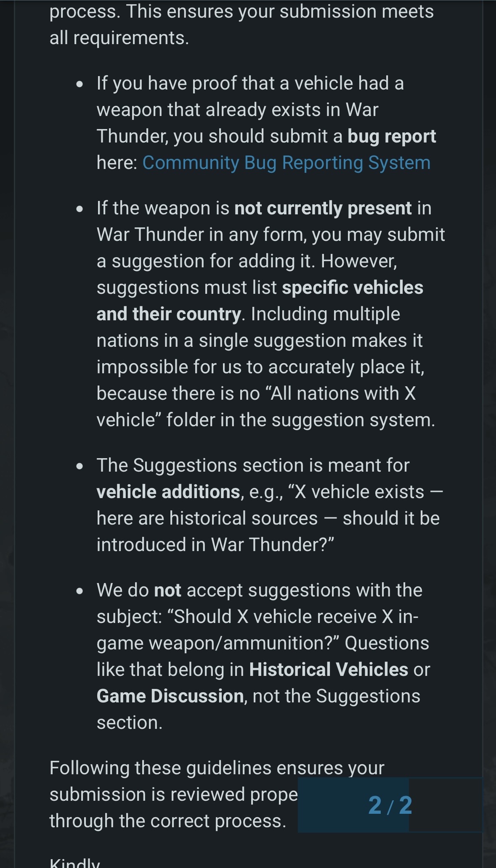This screenshot has width=496, height=868.
Task: Click the bold "specific vehicles" text
Action: click(352, 288)
